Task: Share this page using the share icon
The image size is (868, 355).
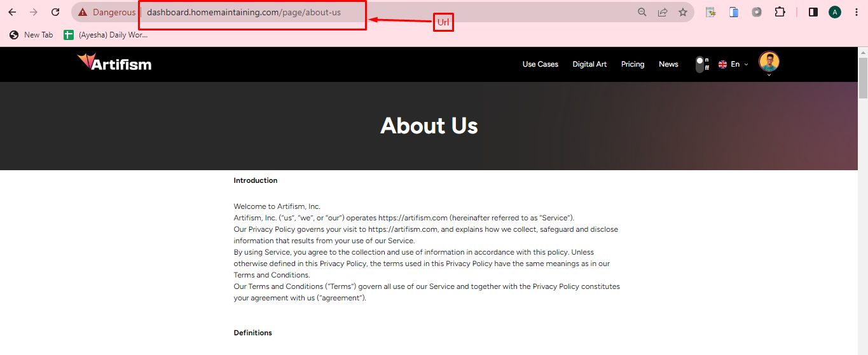Action: tap(663, 12)
